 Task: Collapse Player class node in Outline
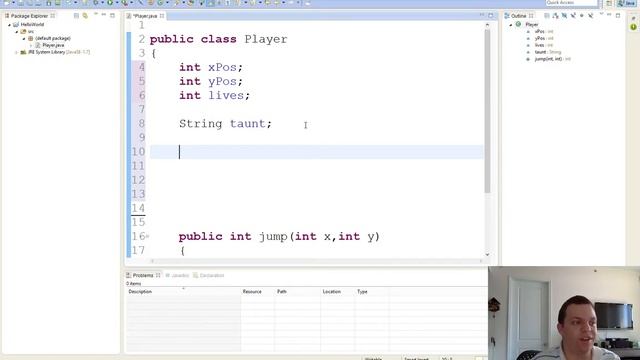(511, 25)
